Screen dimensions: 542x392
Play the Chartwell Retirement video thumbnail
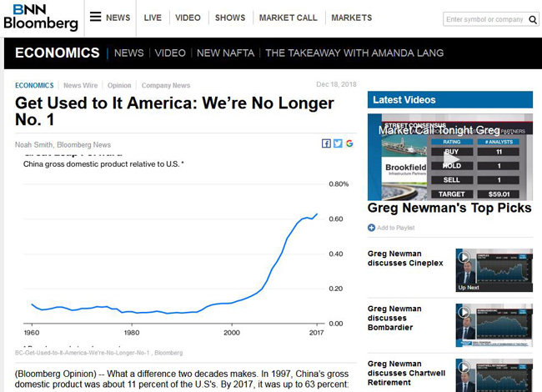click(494, 375)
